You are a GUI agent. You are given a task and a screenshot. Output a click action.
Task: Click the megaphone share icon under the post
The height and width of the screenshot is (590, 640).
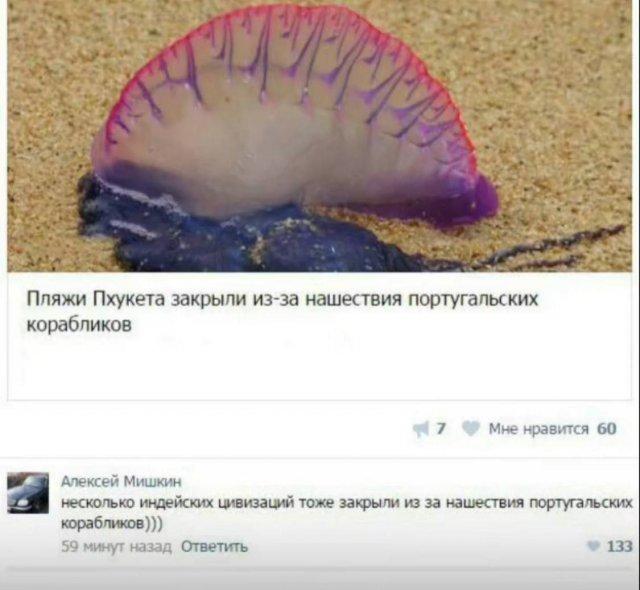(421, 429)
